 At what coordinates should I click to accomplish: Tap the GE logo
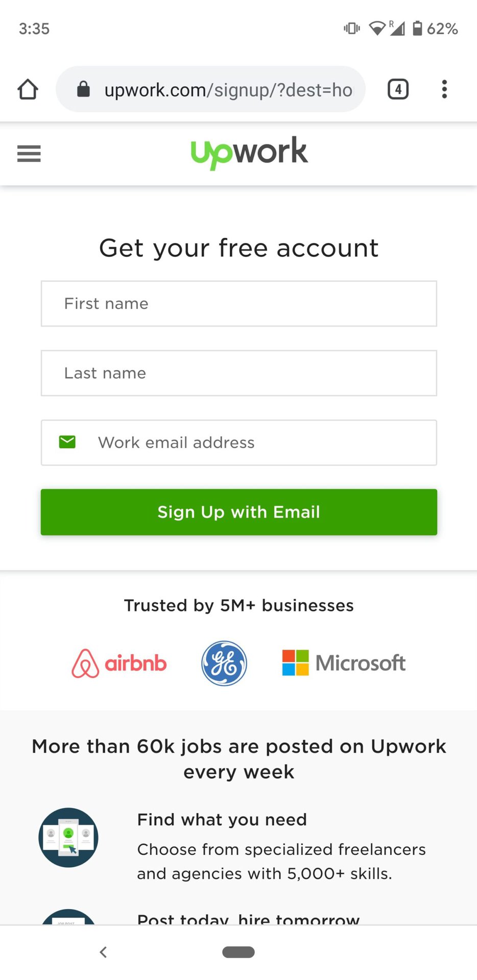(x=224, y=664)
